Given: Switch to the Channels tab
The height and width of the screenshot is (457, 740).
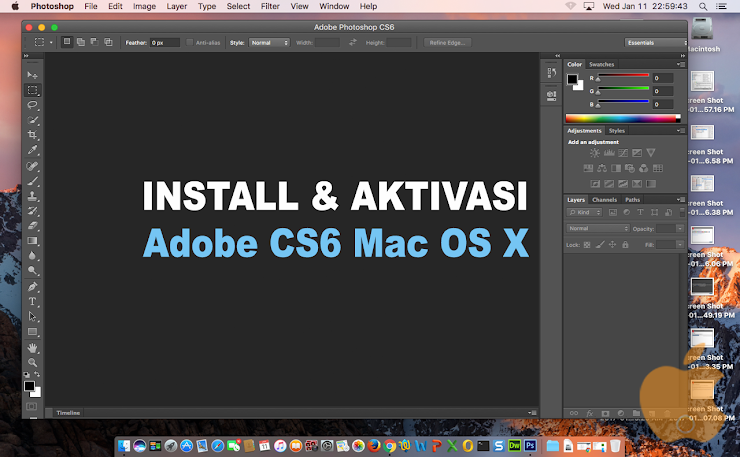Looking at the screenshot, I should [x=604, y=200].
